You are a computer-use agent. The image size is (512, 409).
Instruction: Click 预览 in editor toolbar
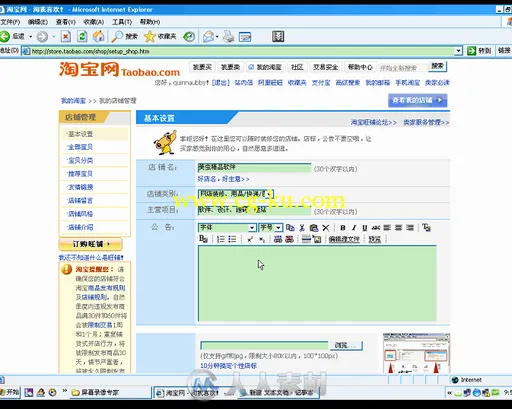pos(375,239)
